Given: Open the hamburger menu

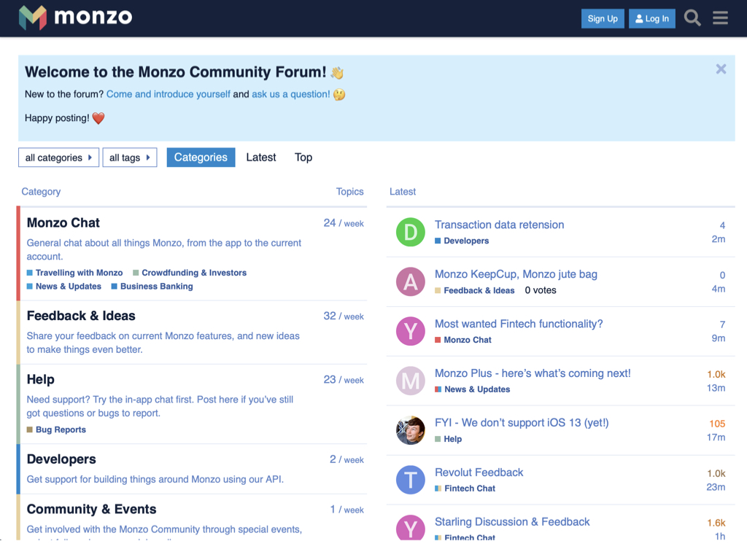Looking at the screenshot, I should pos(720,17).
